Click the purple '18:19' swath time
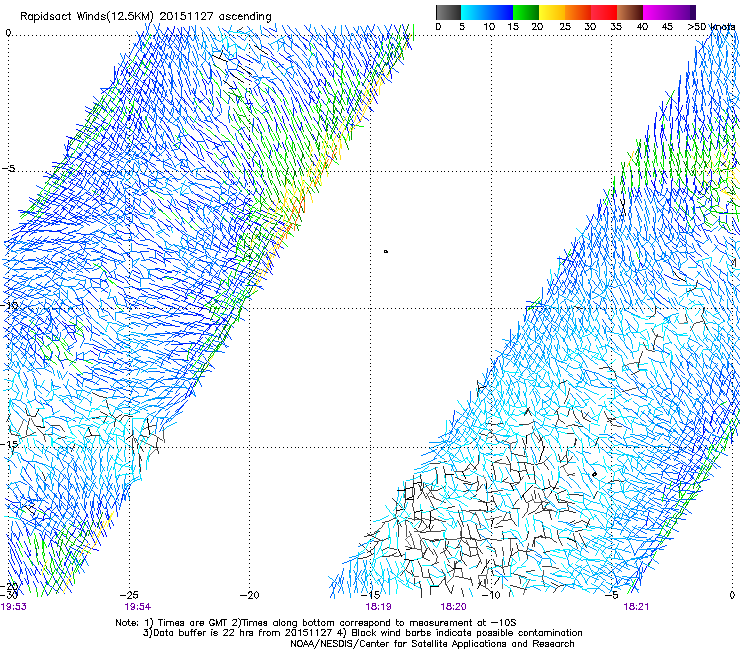 [x=378, y=607]
